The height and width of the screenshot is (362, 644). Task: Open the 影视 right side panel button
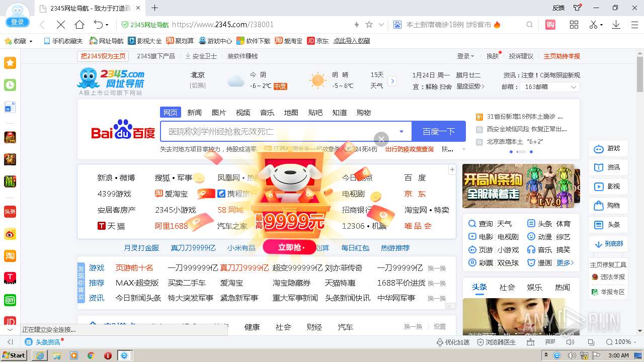tap(608, 187)
